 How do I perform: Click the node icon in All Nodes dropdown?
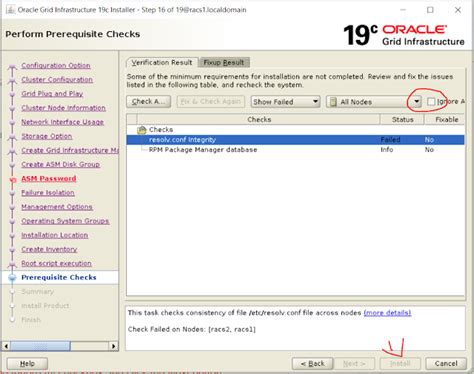click(333, 102)
